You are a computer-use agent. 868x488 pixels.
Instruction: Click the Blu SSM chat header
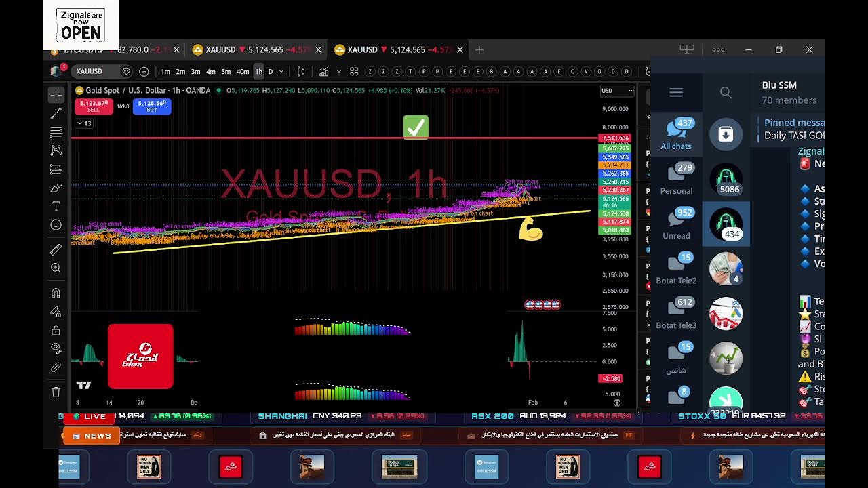pyautogui.click(x=787, y=92)
